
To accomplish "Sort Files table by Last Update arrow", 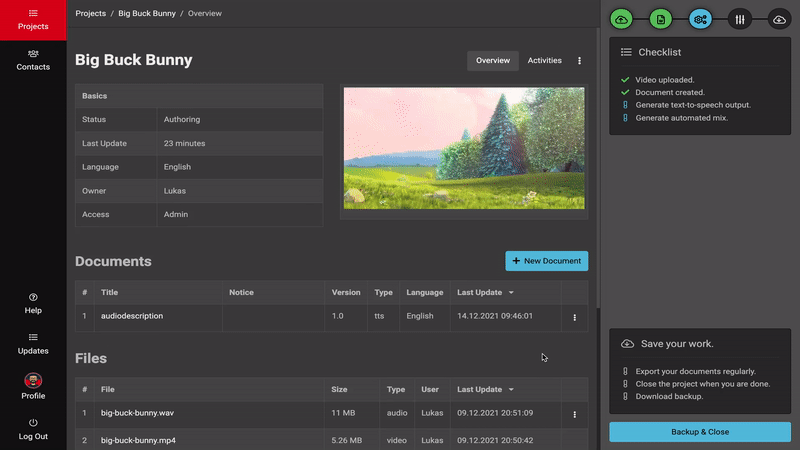I will click(511, 389).
